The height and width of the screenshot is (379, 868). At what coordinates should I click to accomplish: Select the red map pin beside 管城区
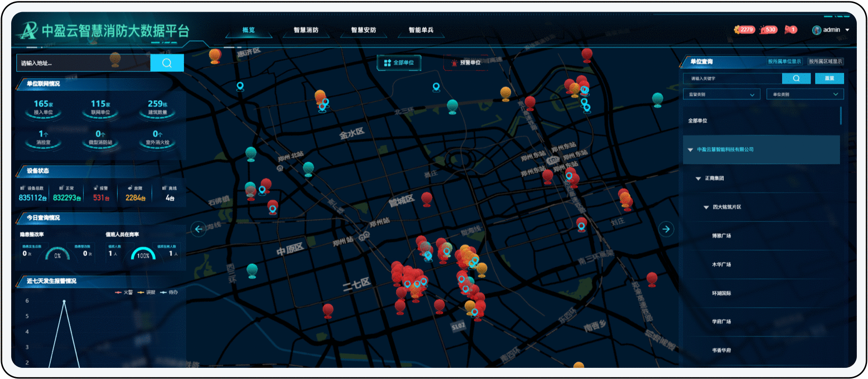coord(427,199)
